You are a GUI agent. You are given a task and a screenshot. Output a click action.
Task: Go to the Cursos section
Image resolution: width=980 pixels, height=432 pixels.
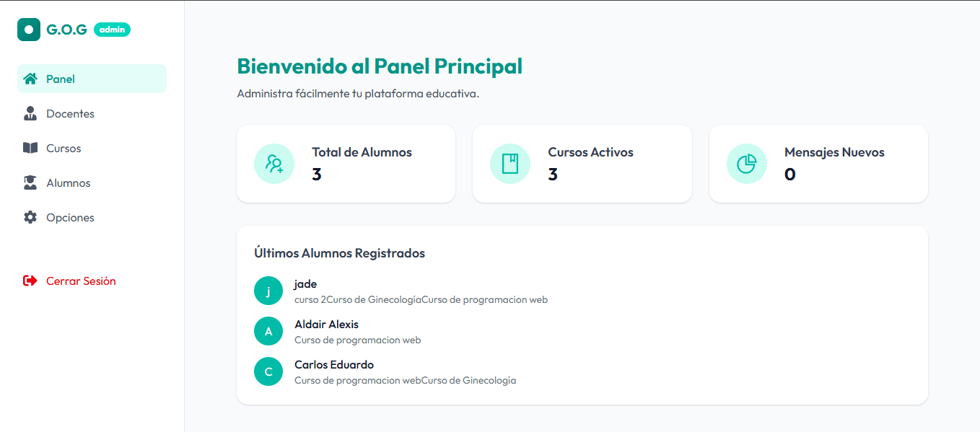(64, 148)
